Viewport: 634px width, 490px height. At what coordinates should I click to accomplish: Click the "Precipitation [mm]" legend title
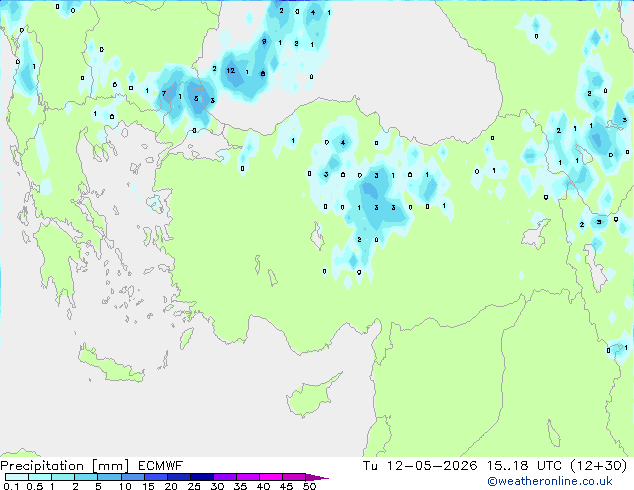click(64, 466)
